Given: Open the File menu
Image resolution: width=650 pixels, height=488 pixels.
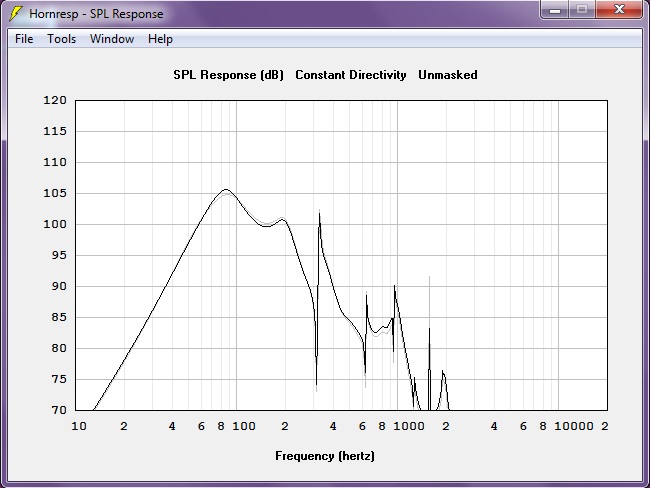Looking at the screenshot, I should pyautogui.click(x=24, y=39).
